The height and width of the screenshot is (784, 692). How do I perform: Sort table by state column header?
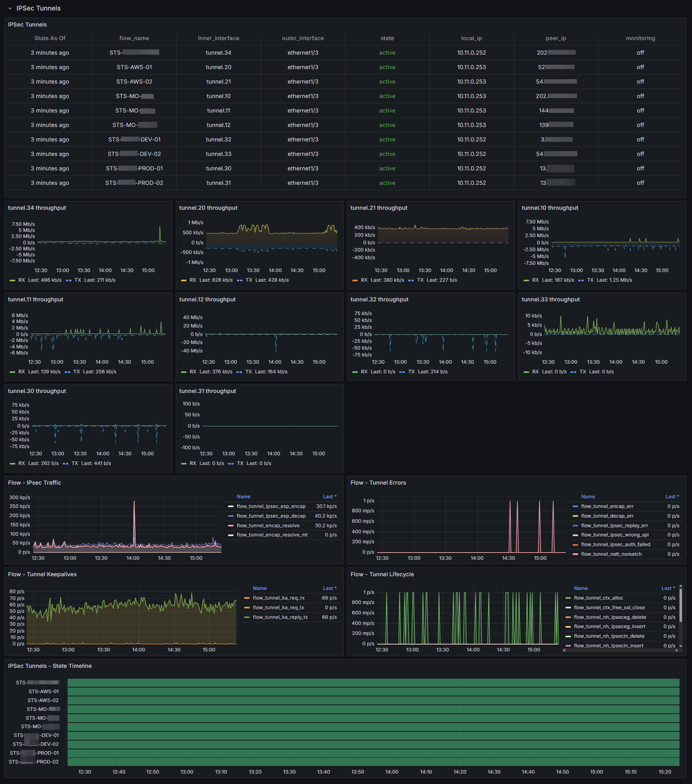387,38
